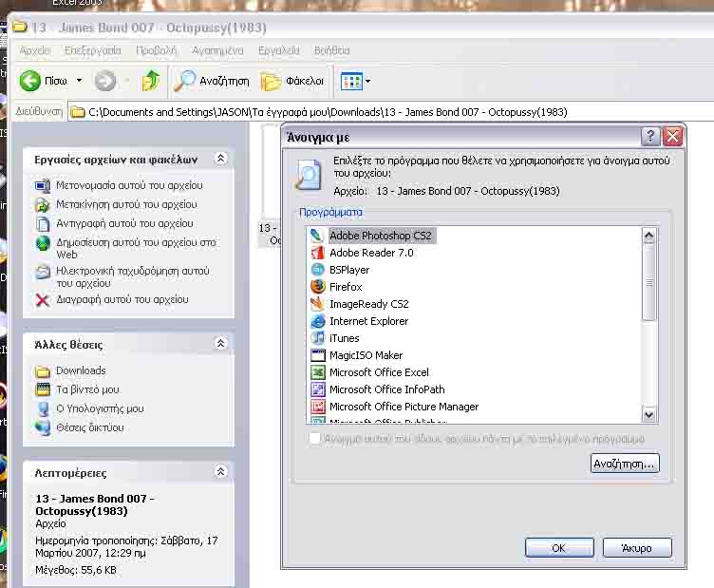Open the Προβολή menu
The height and width of the screenshot is (588, 714).
(156, 50)
